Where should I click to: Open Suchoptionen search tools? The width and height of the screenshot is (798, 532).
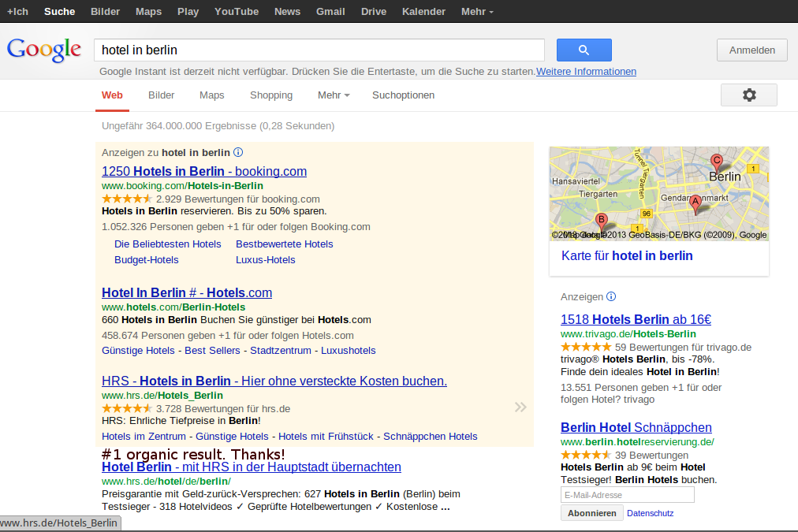[403, 95]
